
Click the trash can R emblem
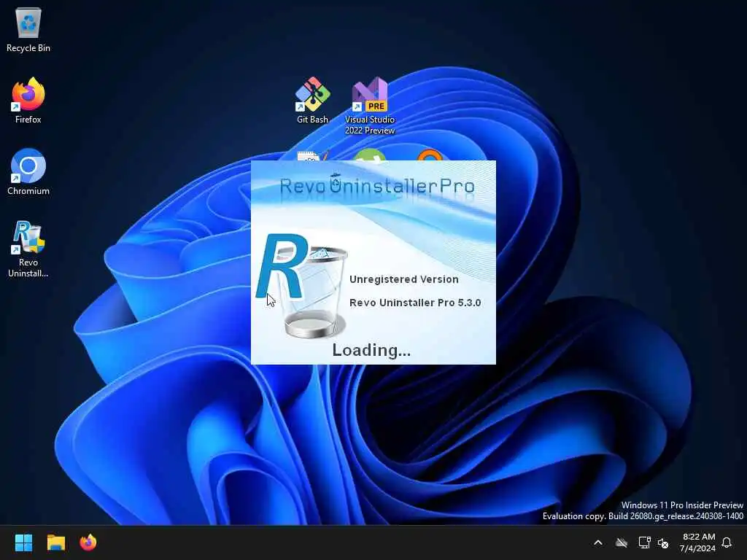click(302, 285)
